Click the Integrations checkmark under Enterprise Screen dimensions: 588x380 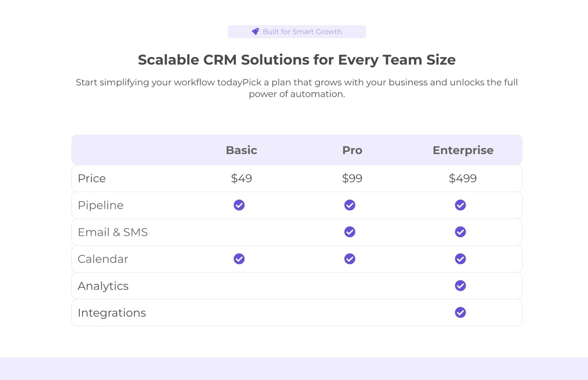pyautogui.click(x=460, y=313)
